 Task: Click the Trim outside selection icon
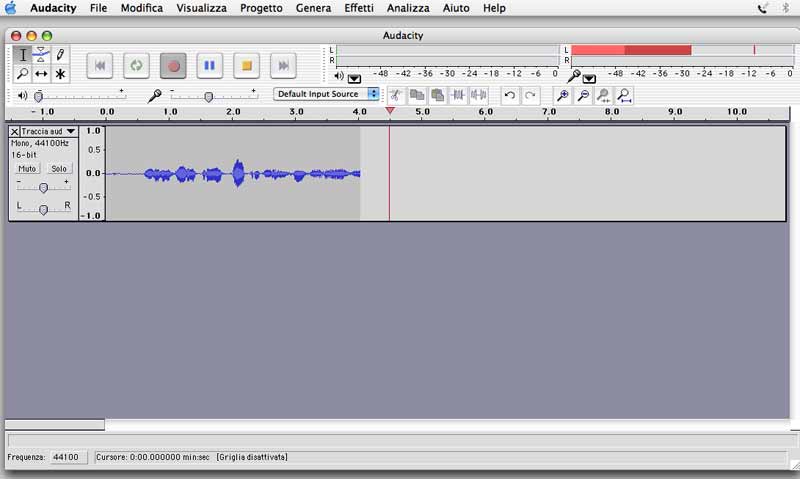click(x=458, y=95)
